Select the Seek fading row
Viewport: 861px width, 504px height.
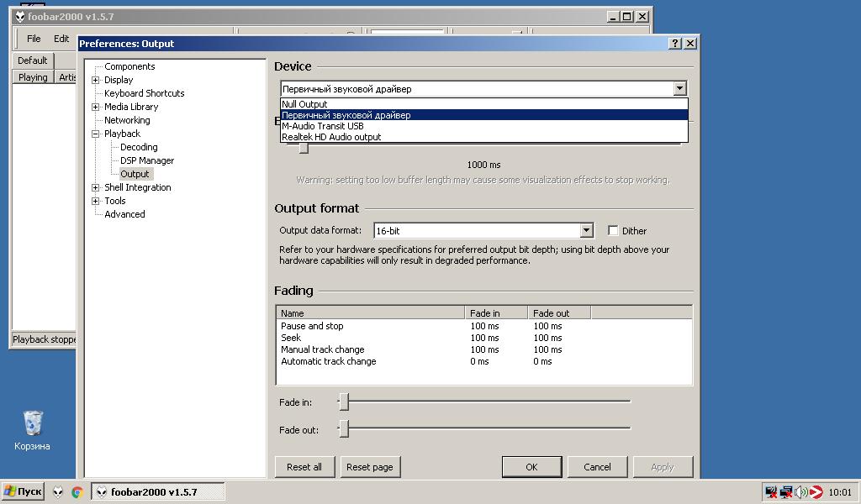pyautogui.click(x=483, y=338)
